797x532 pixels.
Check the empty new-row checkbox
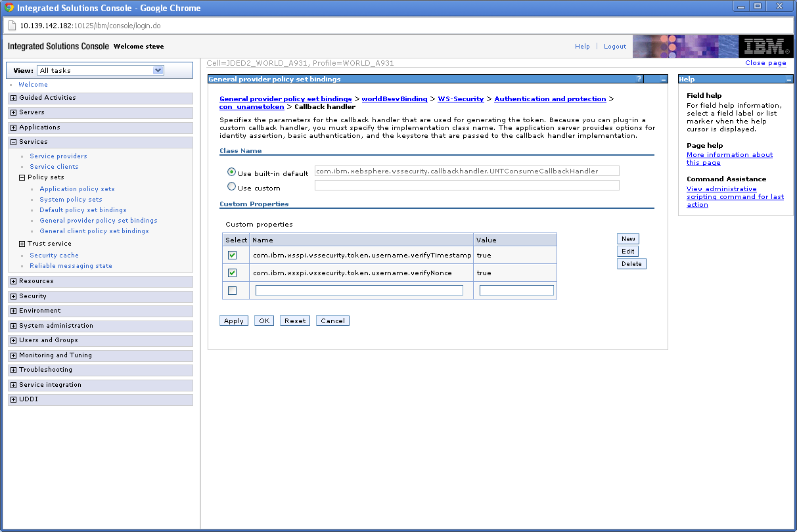pyautogui.click(x=232, y=290)
